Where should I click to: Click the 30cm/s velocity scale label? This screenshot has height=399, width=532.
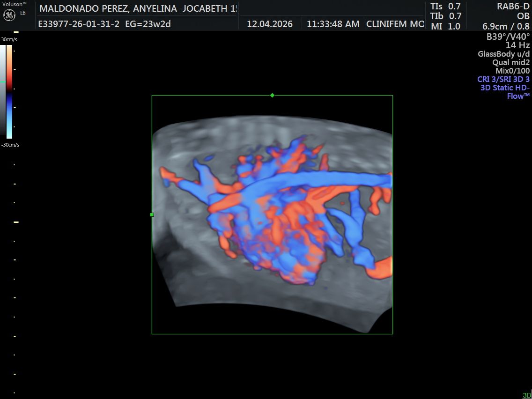click(9, 39)
